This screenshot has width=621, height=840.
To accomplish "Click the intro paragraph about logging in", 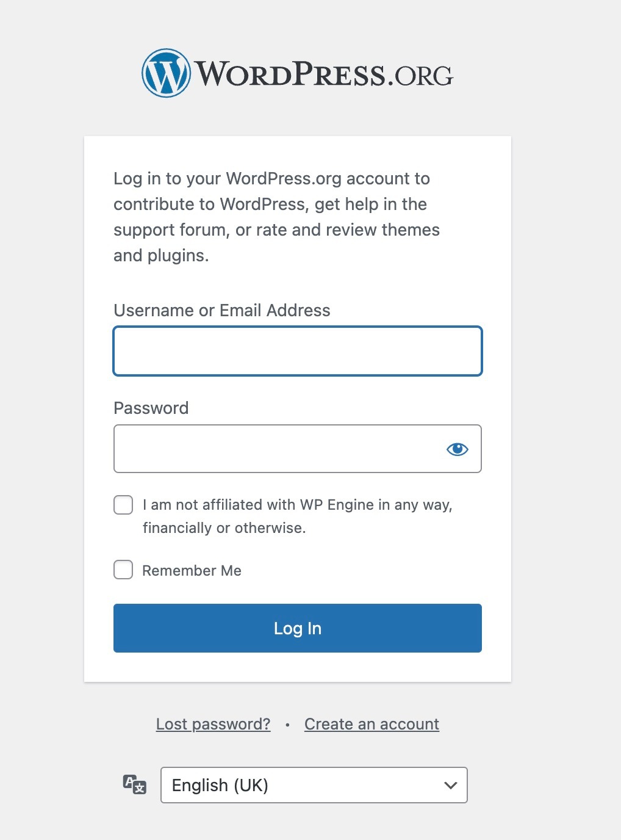I will click(276, 217).
